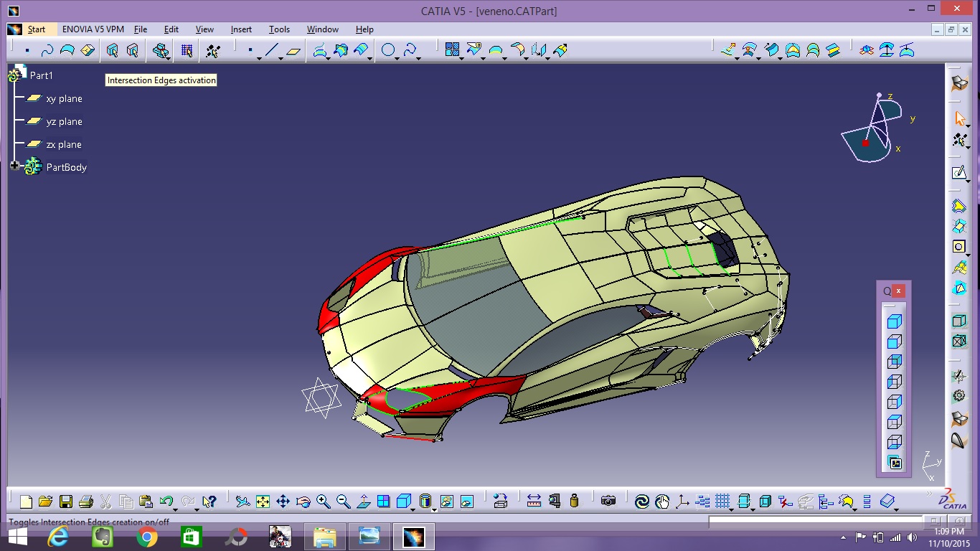
Task: Open the Start menu in CATIA
Action: coord(37,29)
